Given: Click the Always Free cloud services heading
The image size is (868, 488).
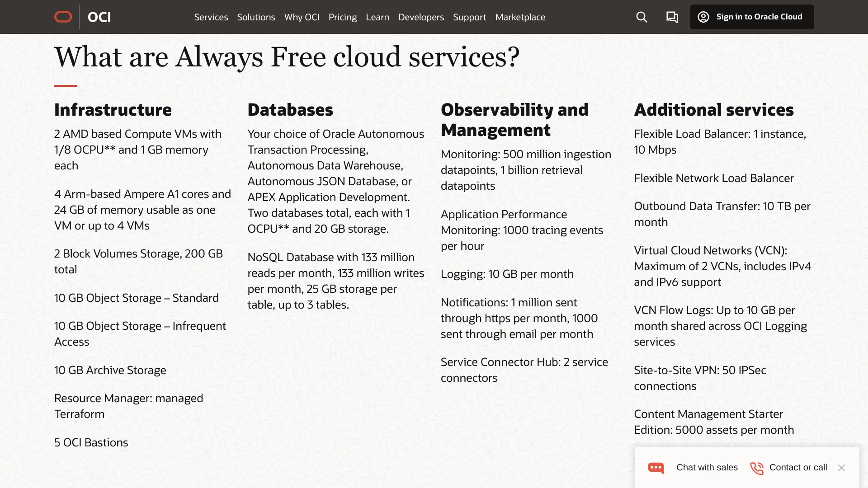Looking at the screenshot, I should coord(287,57).
